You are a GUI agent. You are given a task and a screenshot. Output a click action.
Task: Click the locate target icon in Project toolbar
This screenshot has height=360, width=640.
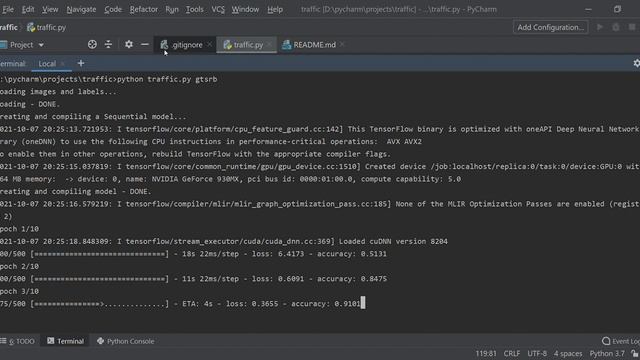[x=92, y=44]
